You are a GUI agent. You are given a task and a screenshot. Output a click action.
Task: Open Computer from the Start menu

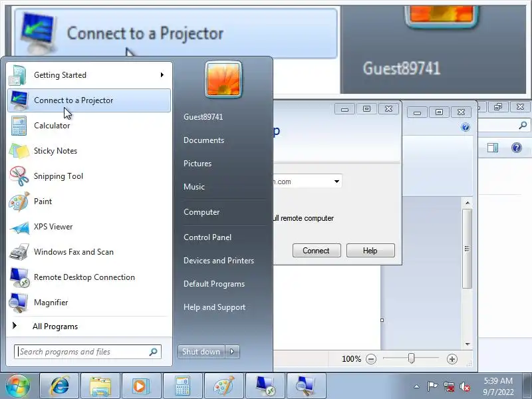[201, 212]
